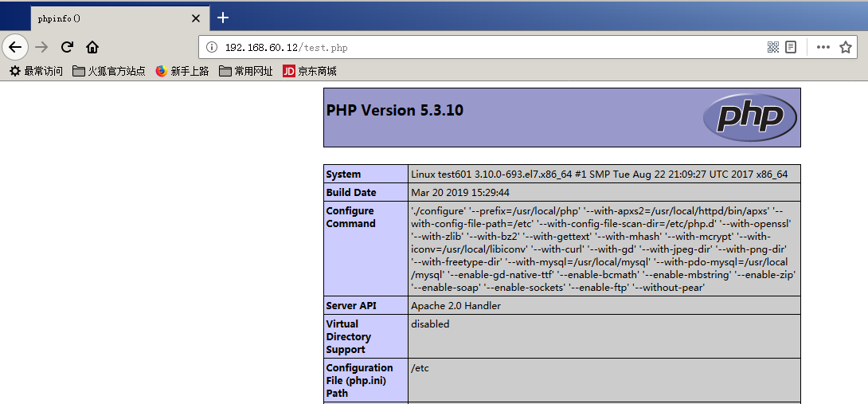Select the Apache 2.0 Handler value

(456, 305)
